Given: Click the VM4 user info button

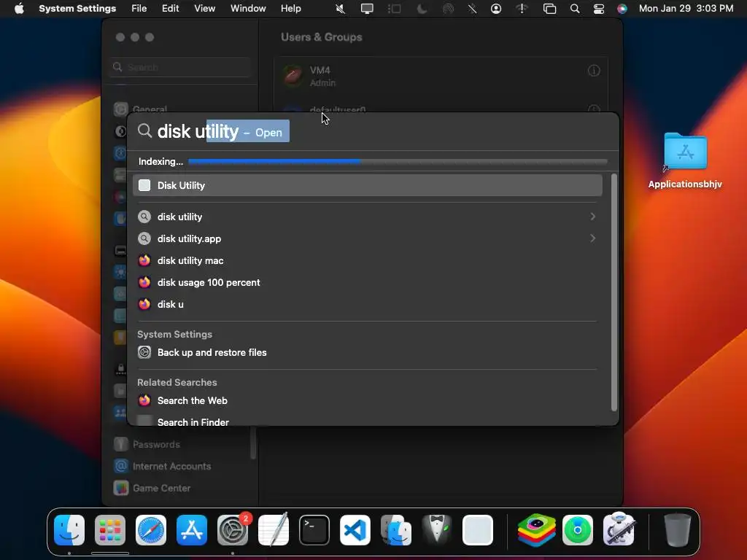Looking at the screenshot, I should click(594, 71).
